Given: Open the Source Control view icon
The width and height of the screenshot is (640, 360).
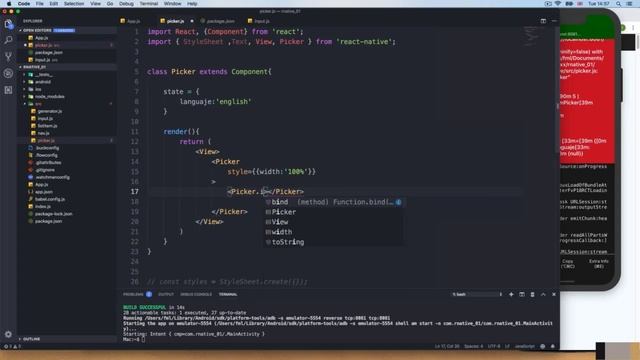Looking at the screenshot, I should click(x=8, y=57).
